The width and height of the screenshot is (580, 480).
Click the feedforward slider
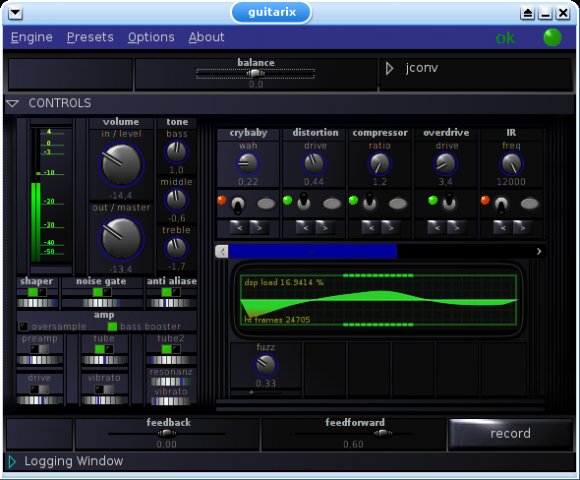pyautogui.click(x=354, y=433)
